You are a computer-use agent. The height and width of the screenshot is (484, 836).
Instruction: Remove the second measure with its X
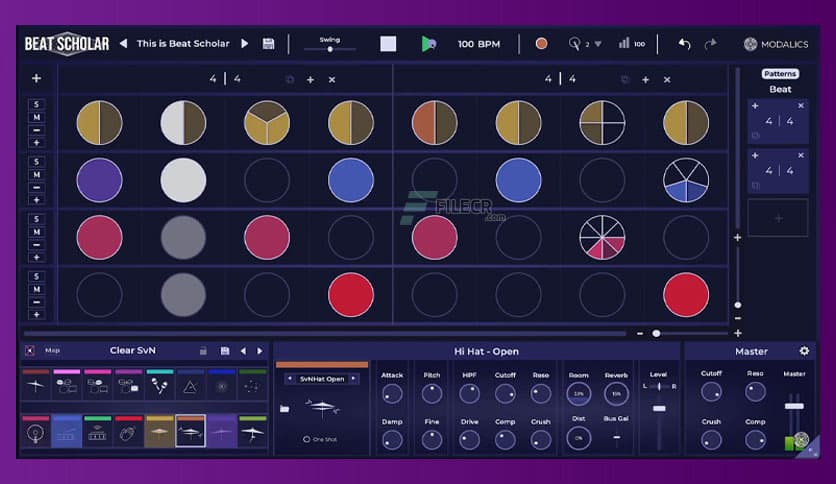point(667,80)
